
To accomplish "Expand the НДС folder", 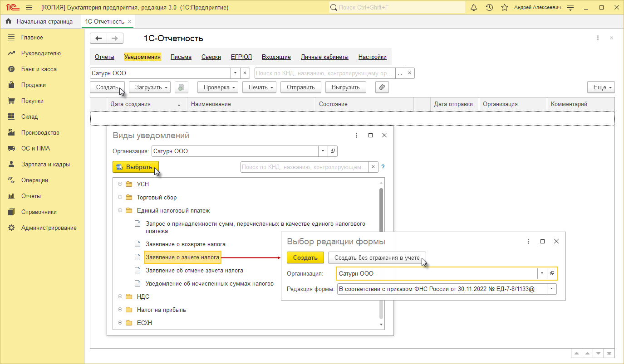I will click(120, 296).
